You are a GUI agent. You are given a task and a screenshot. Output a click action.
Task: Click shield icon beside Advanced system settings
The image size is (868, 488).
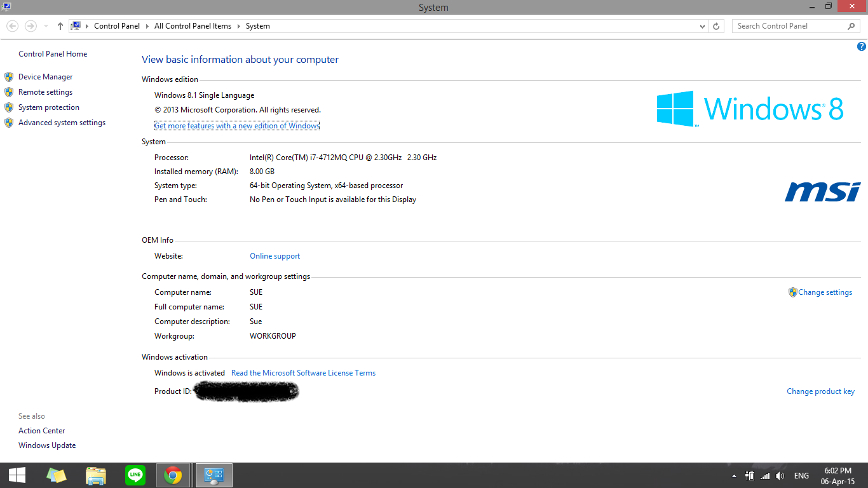click(9, 123)
